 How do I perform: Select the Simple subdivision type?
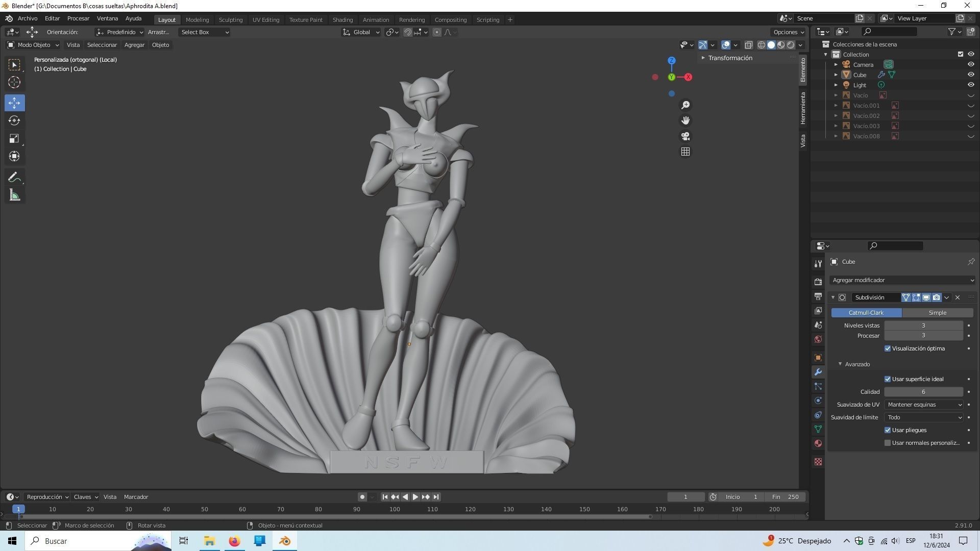[938, 313]
